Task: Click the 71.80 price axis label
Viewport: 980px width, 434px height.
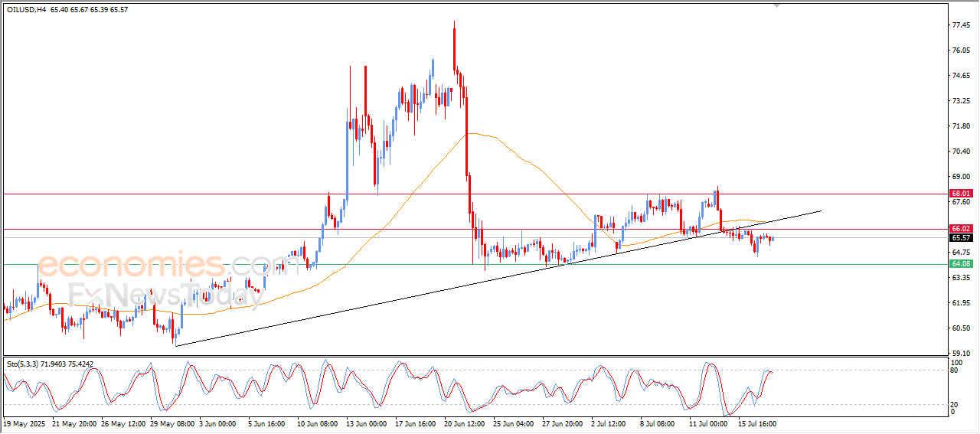Action: pyautogui.click(x=962, y=126)
